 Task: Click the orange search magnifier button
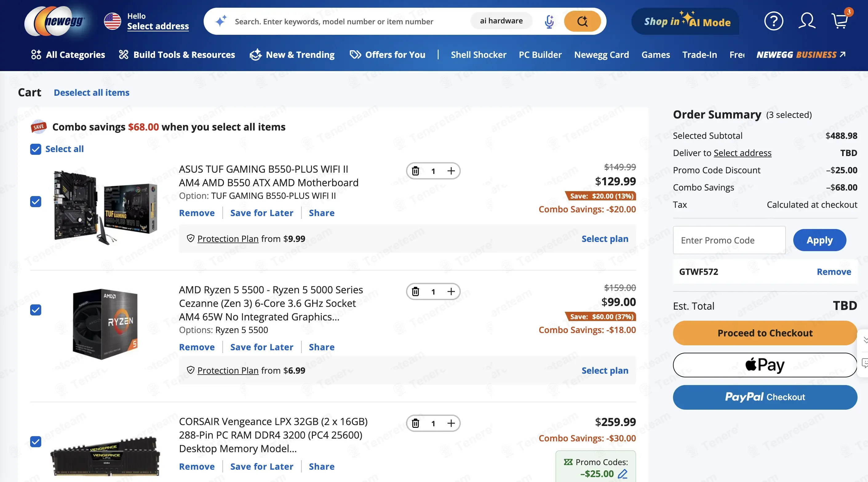[582, 21]
